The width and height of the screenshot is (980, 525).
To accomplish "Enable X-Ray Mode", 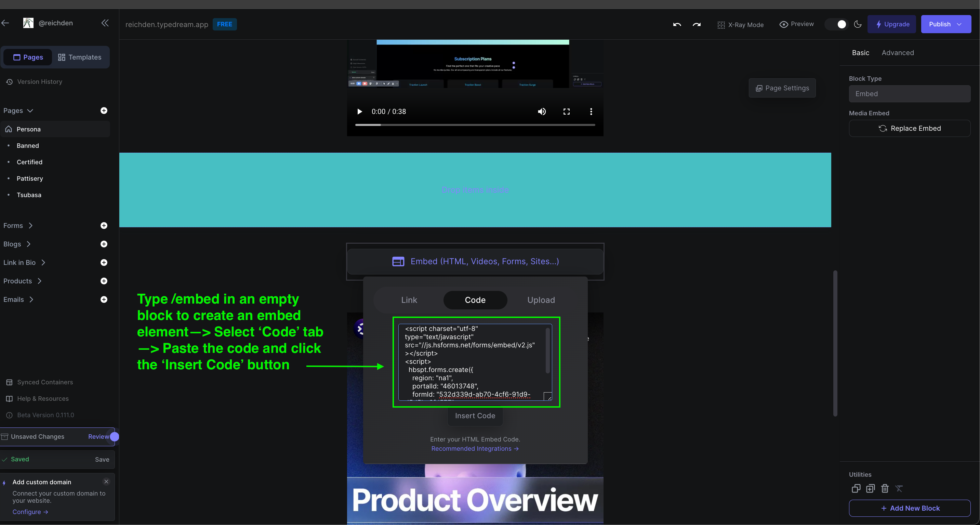I will (740, 25).
